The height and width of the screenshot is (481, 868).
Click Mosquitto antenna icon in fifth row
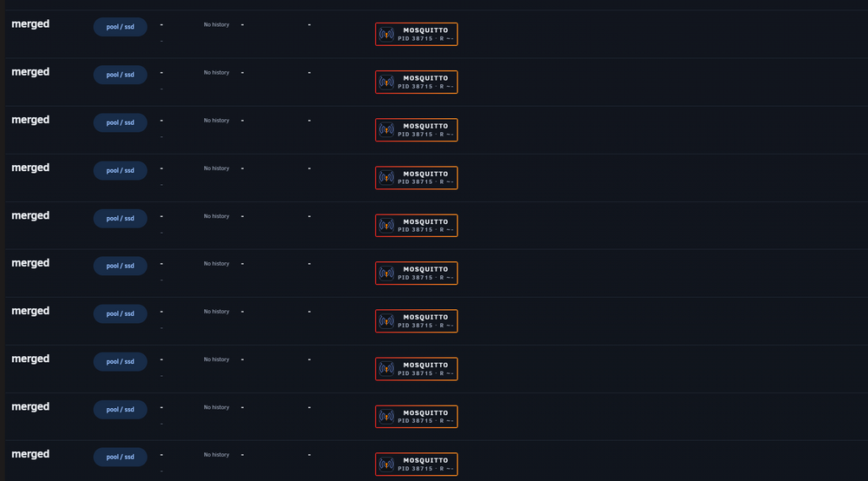click(x=386, y=225)
